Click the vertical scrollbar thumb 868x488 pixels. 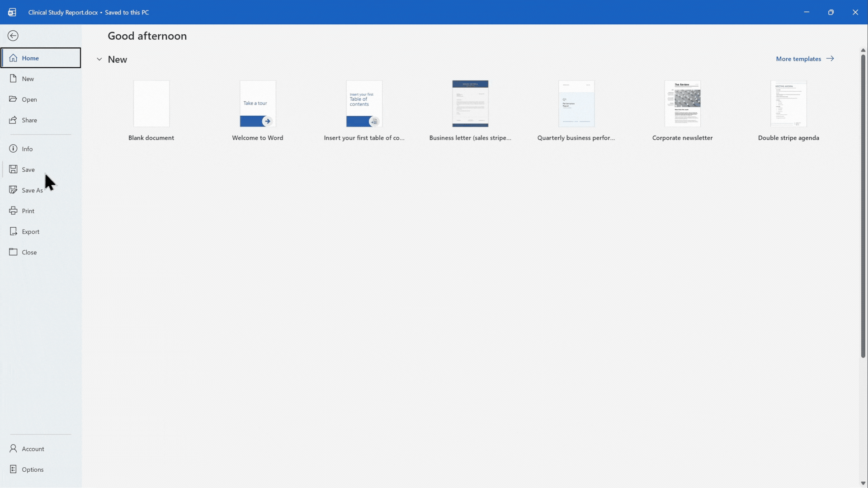click(x=863, y=206)
